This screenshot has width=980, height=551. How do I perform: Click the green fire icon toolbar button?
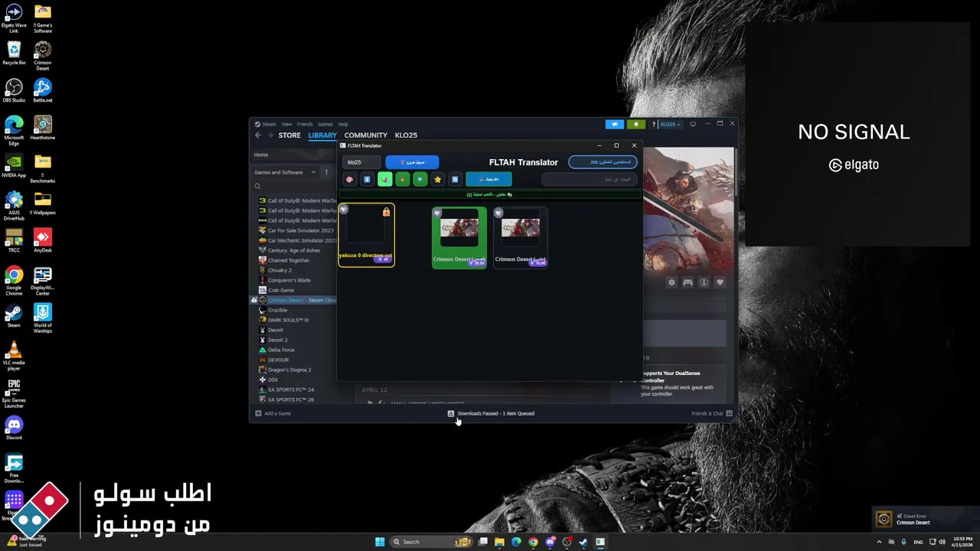[402, 179]
